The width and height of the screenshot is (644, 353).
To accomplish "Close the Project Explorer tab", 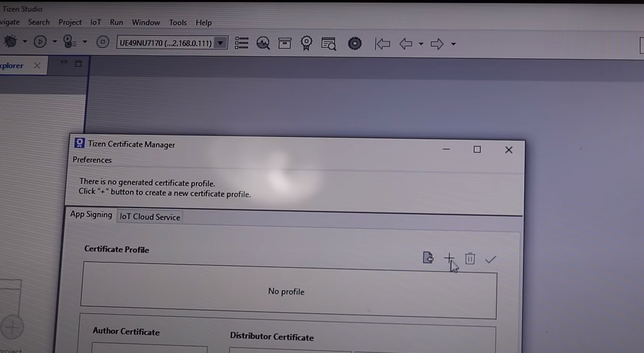I will pos(37,65).
